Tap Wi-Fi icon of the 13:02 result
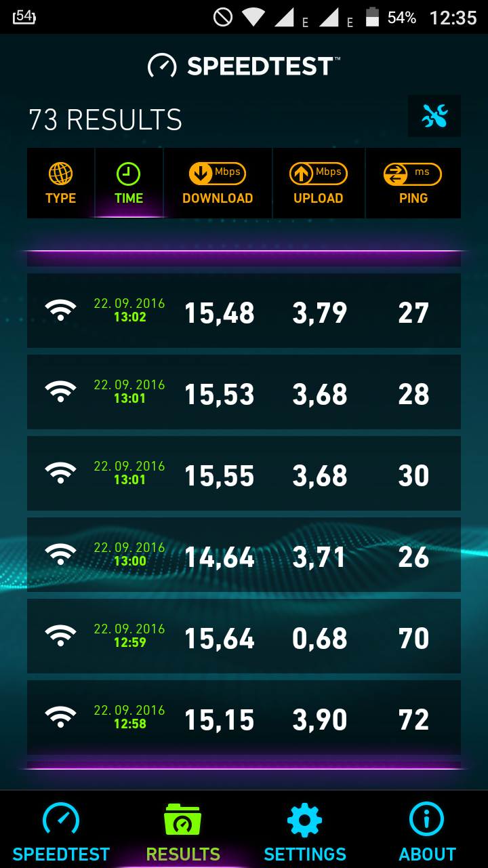The height and width of the screenshot is (868, 488). click(61, 311)
